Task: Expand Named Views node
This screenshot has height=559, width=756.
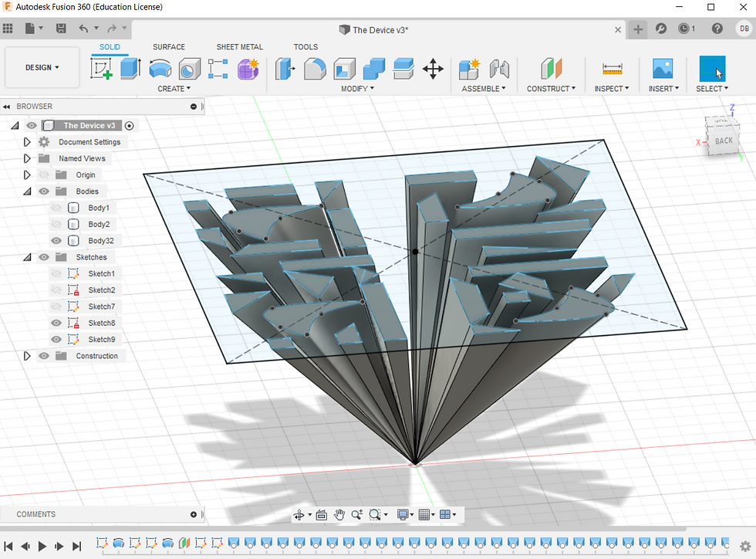Action: pos(27,158)
